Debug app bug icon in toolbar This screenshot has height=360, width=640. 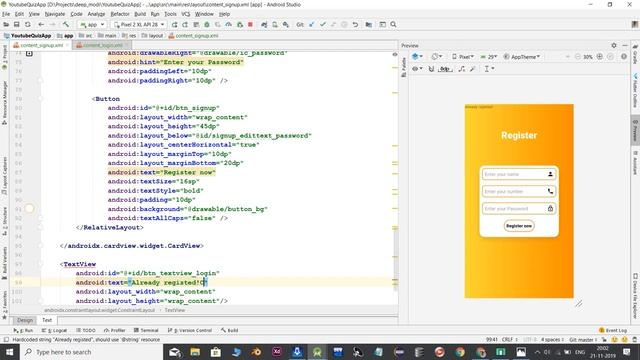point(207,24)
